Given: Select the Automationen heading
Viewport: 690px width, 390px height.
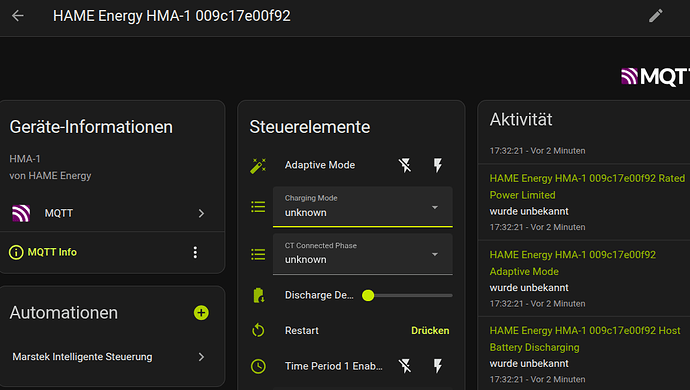Looking at the screenshot, I should tap(64, 313).
